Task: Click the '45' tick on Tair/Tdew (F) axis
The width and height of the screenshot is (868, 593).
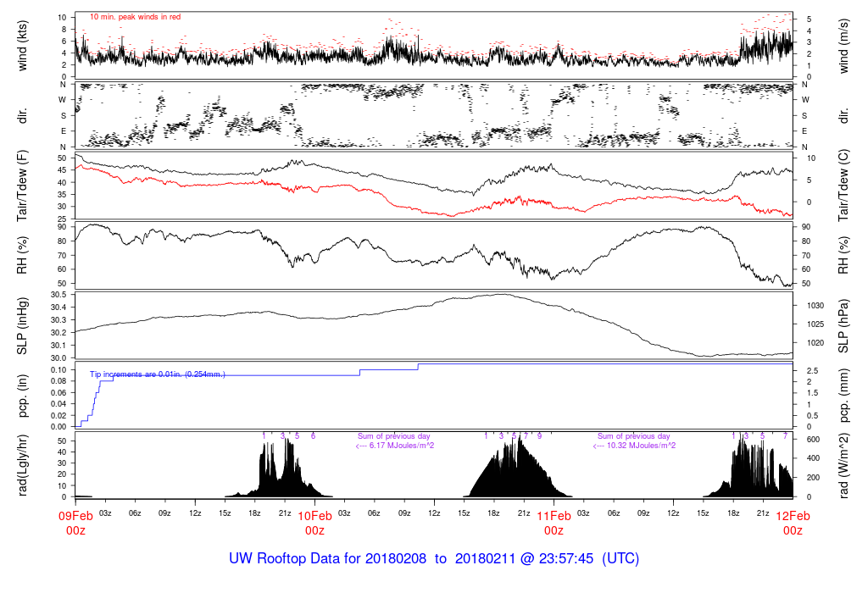Action: [x=62, y=170]
